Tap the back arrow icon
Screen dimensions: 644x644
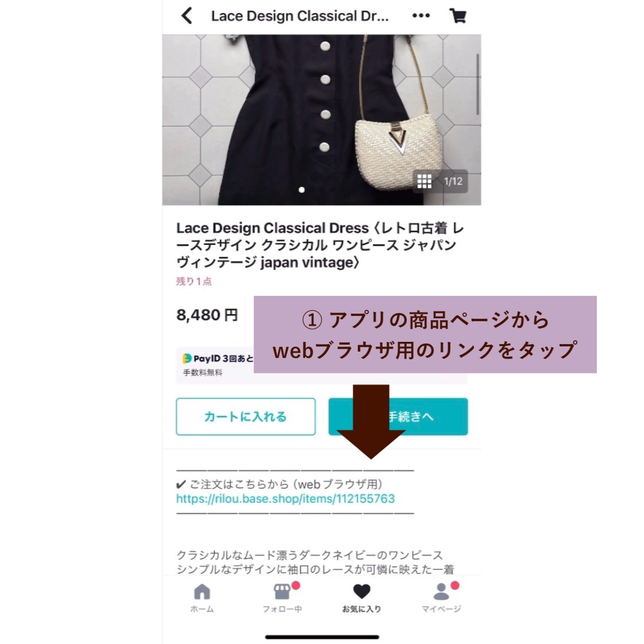(187, 16)
